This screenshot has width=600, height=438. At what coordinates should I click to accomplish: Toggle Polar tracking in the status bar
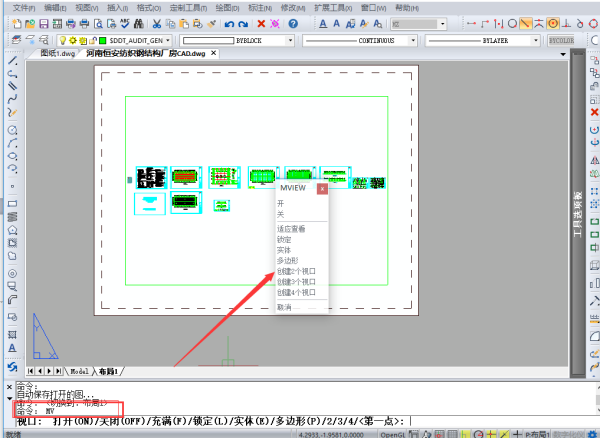[478, 434]
